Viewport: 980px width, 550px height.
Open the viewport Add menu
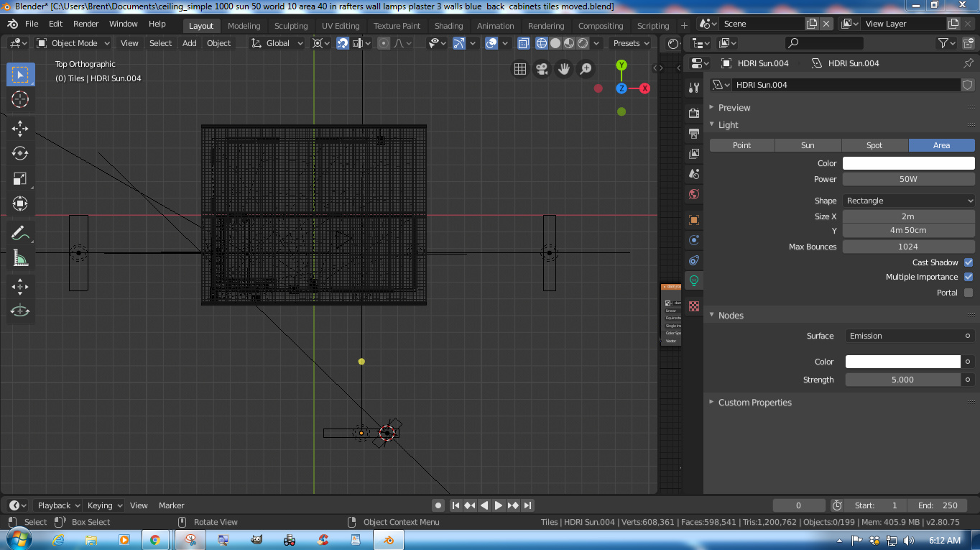click(189, 43)
